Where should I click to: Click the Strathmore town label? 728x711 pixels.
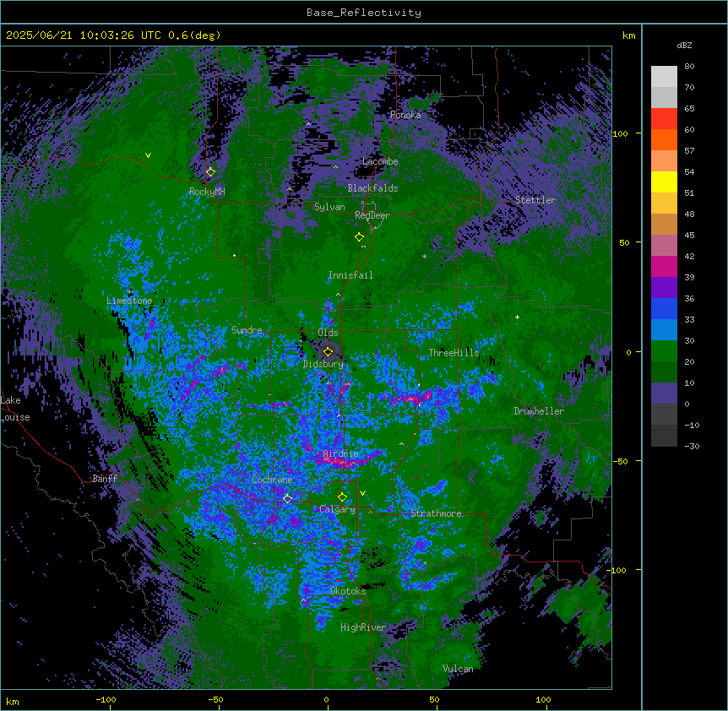point(436,513)
